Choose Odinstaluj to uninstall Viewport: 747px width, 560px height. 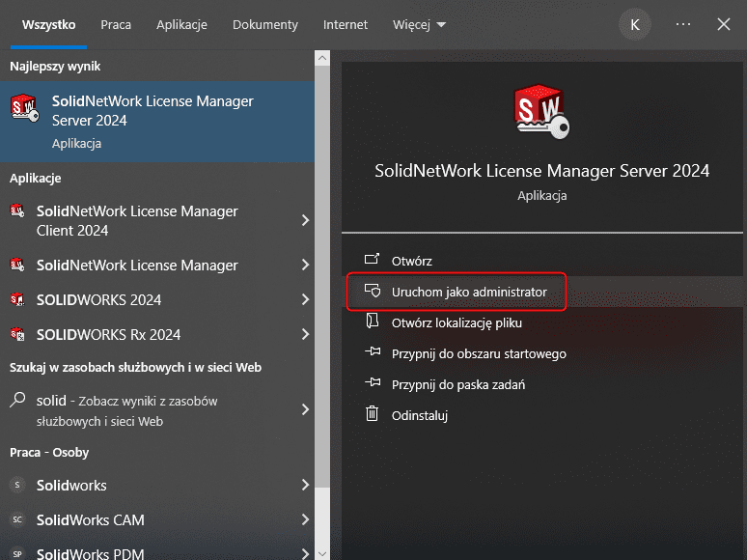coord(541,415)
